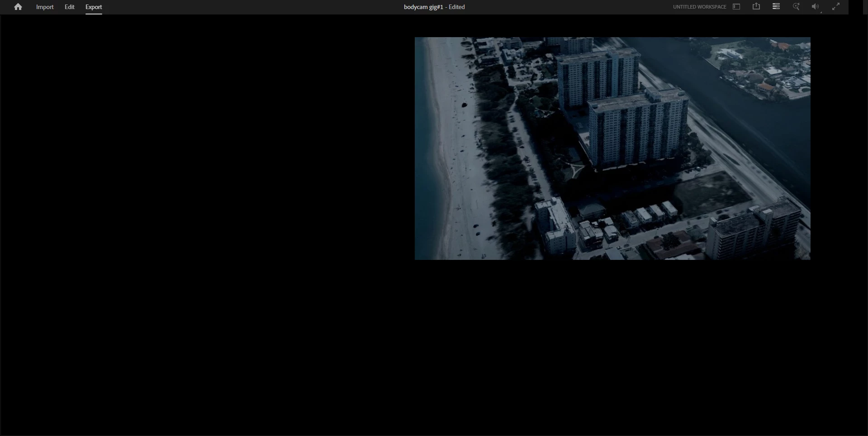Click the UNTITLED WORKSPACE label

[x=699, y=7]
